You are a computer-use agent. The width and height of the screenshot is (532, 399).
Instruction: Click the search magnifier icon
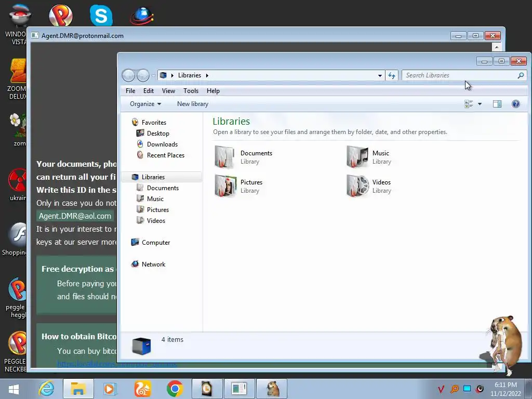[521, 75]
